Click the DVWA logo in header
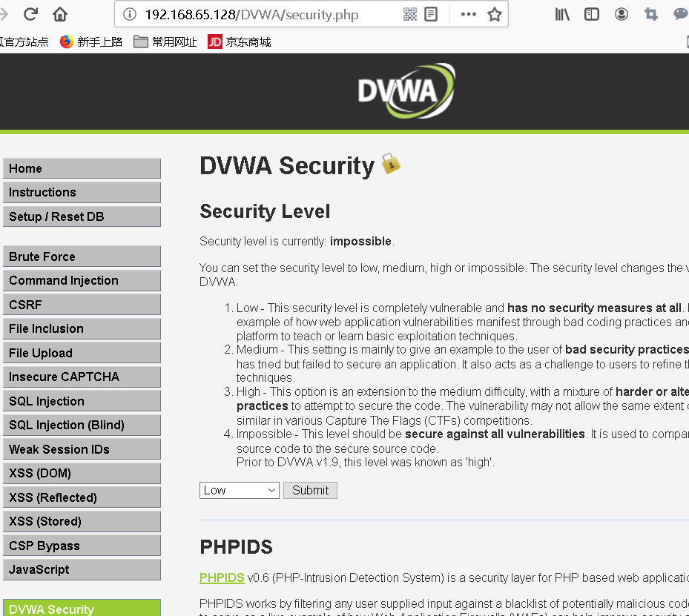The height and width of the screenshot is (616, 689). pos(406,91)
